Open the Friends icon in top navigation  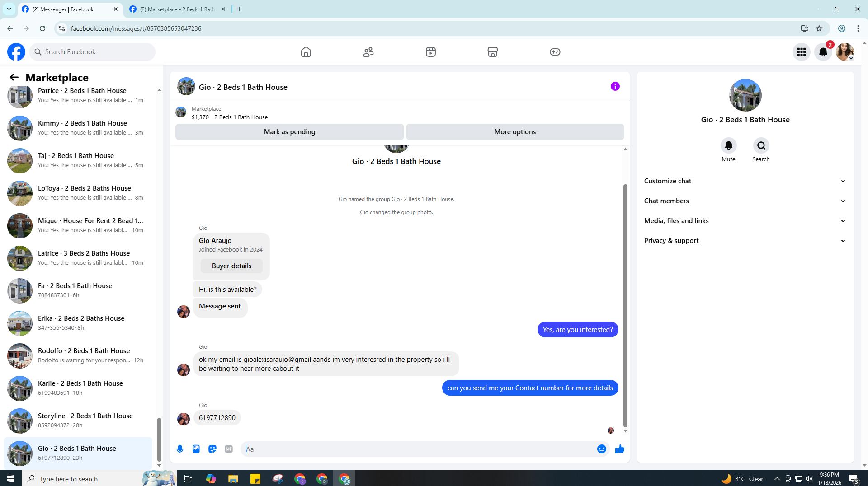click(x=368, y=52)
